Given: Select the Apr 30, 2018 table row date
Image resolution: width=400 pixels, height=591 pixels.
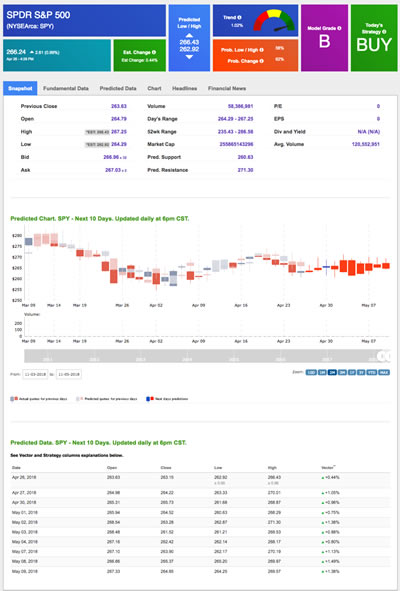Looking at the screenshot, I should tap(24, 502).
